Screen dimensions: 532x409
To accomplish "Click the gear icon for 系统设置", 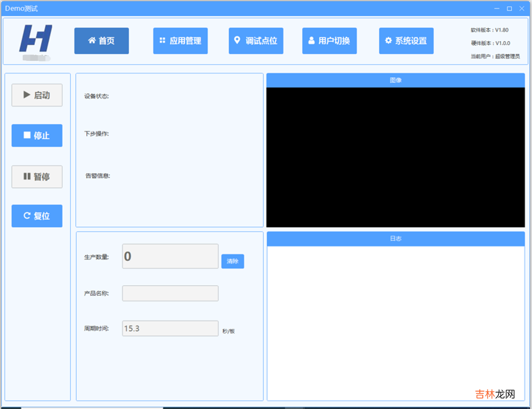I will pos(388,40).
